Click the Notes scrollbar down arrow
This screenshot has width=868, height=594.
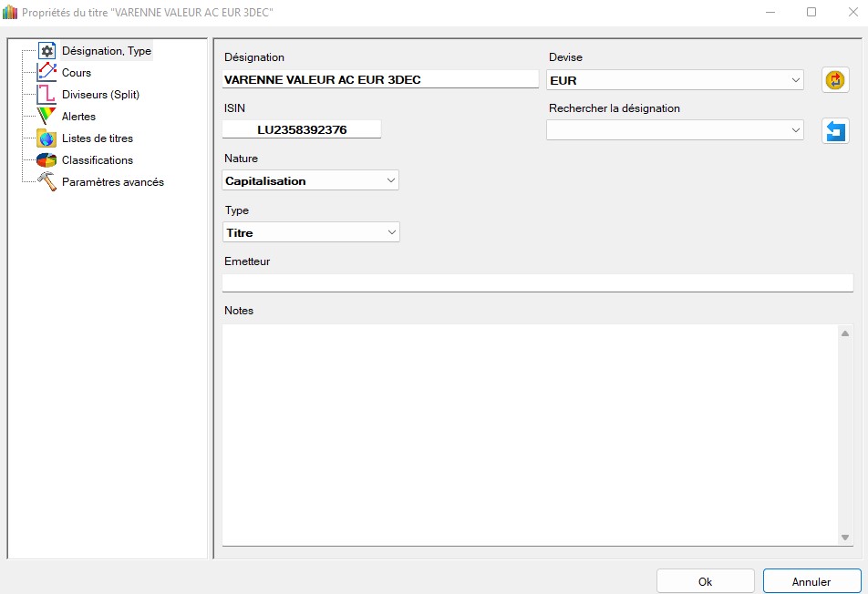click(844, 538)
